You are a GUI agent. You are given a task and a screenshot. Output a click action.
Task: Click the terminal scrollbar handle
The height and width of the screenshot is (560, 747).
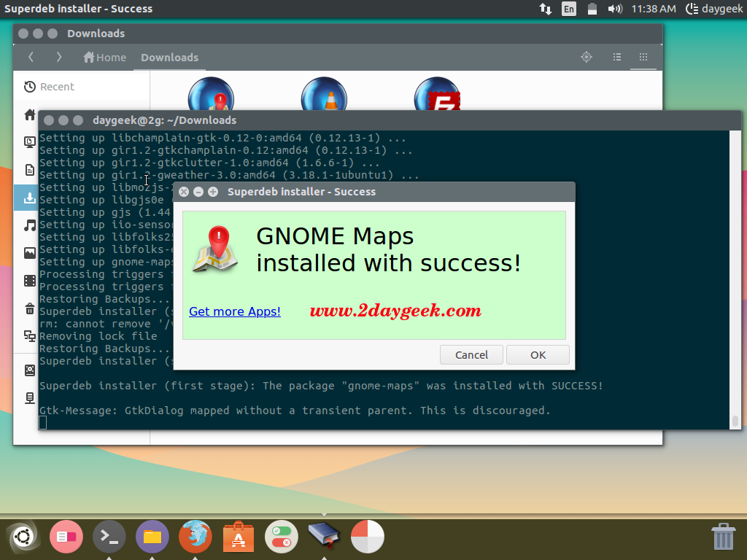(x=735, y=421)
